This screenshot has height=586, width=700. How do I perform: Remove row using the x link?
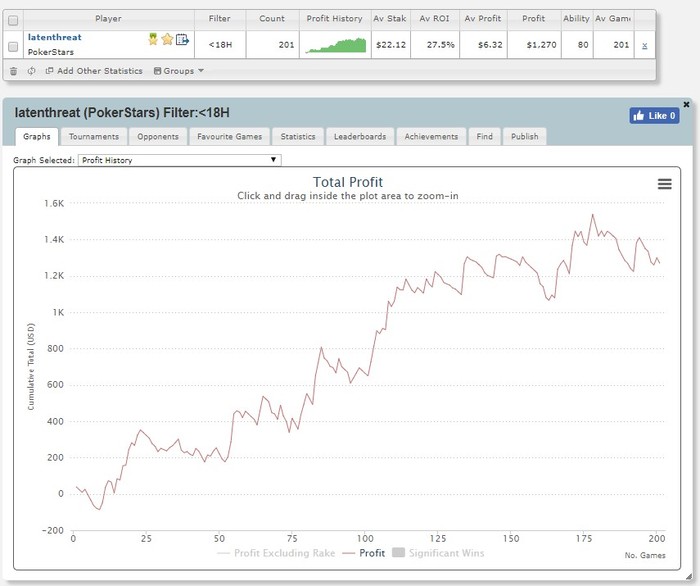[645, 46]
